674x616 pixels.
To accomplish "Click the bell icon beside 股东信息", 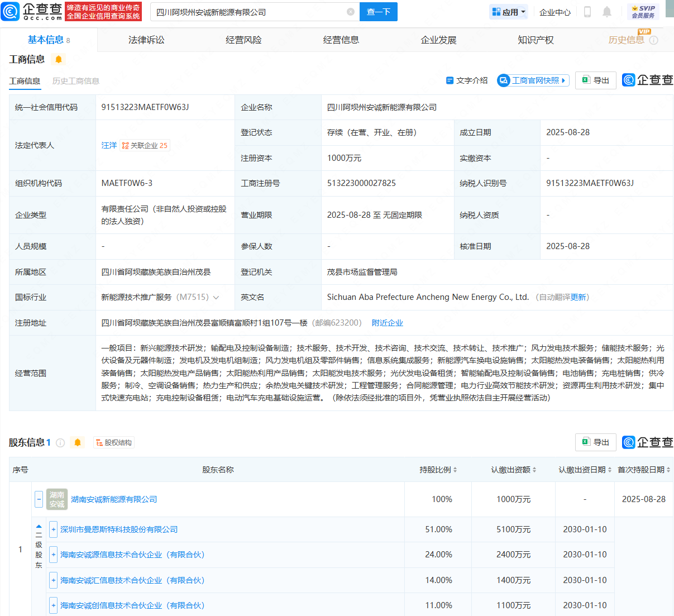I will (x=78, y=443).
